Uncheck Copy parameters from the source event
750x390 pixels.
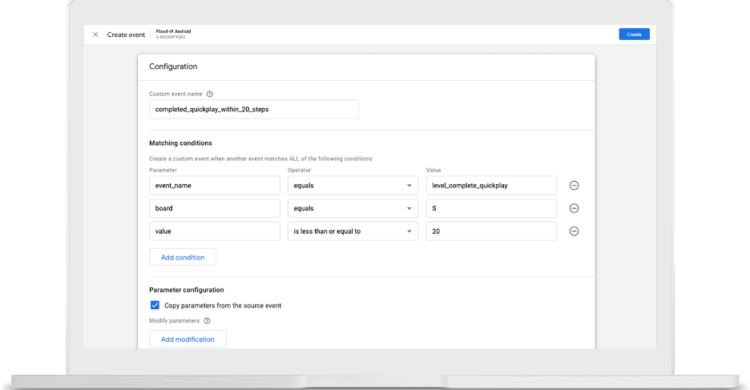pos(155,305)
